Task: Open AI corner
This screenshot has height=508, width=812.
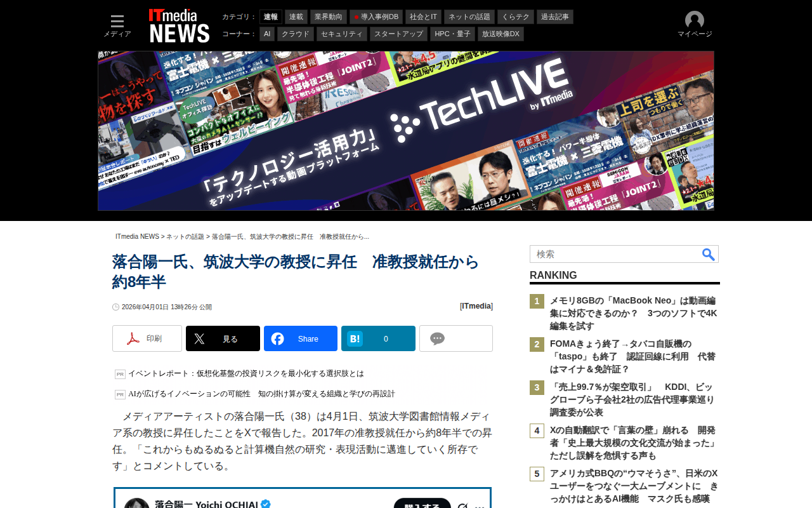Action: pyautogui.click(x=267, y=34)
